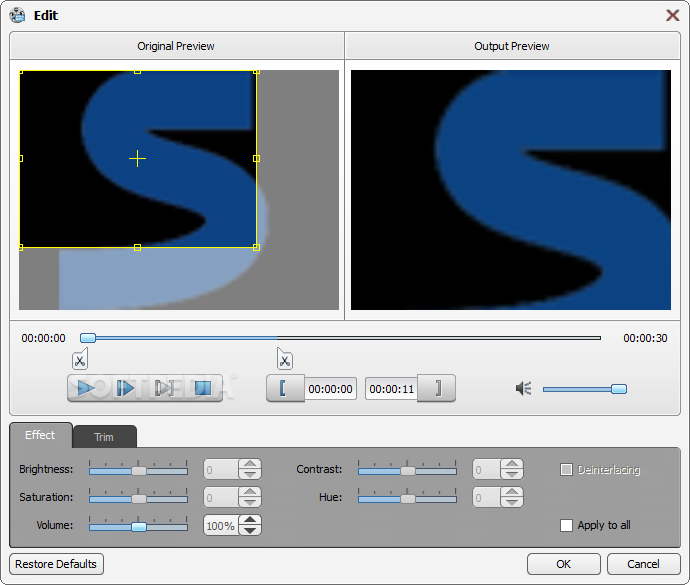This screenshot has width=690, height=585.
Task: Click the Cancel button
Action: 643,564
